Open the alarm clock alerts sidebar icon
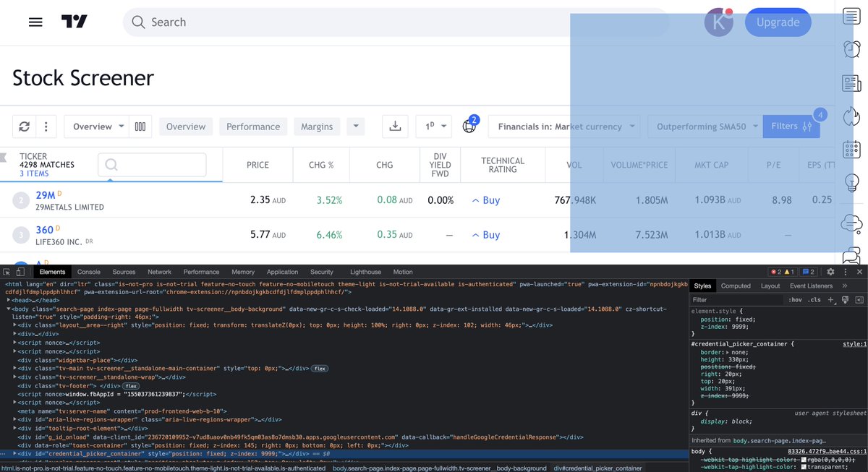 (851, 49)
